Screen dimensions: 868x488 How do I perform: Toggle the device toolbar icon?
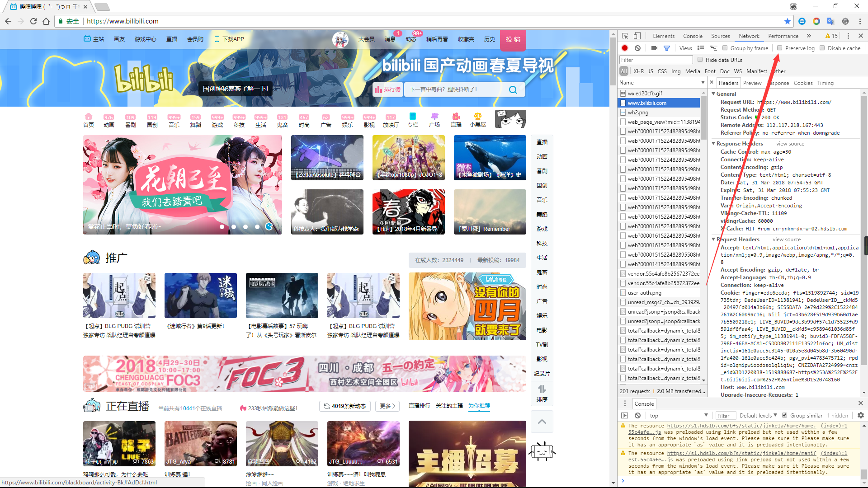tap(637, 36)
